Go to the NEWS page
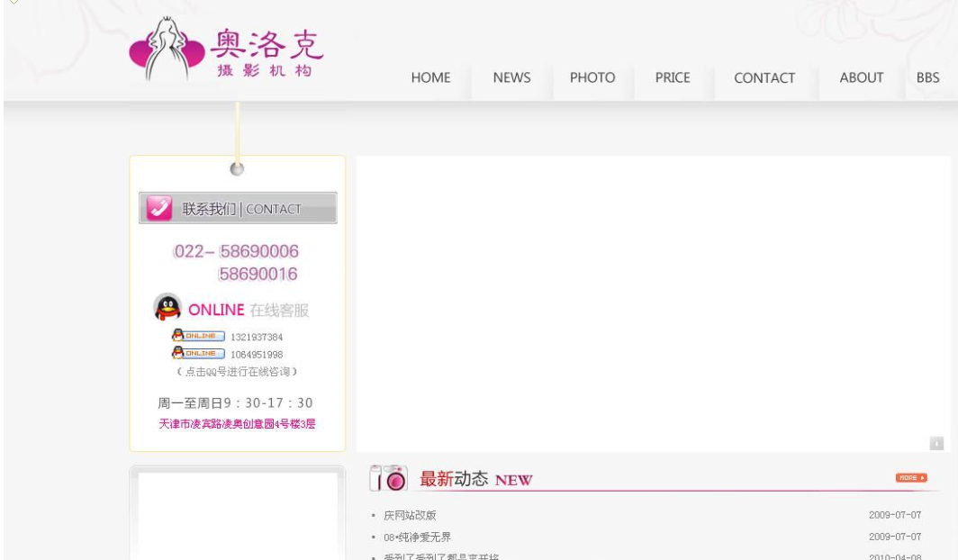The height and width of the screenshot is (560, 958). [x=511, y=78]
